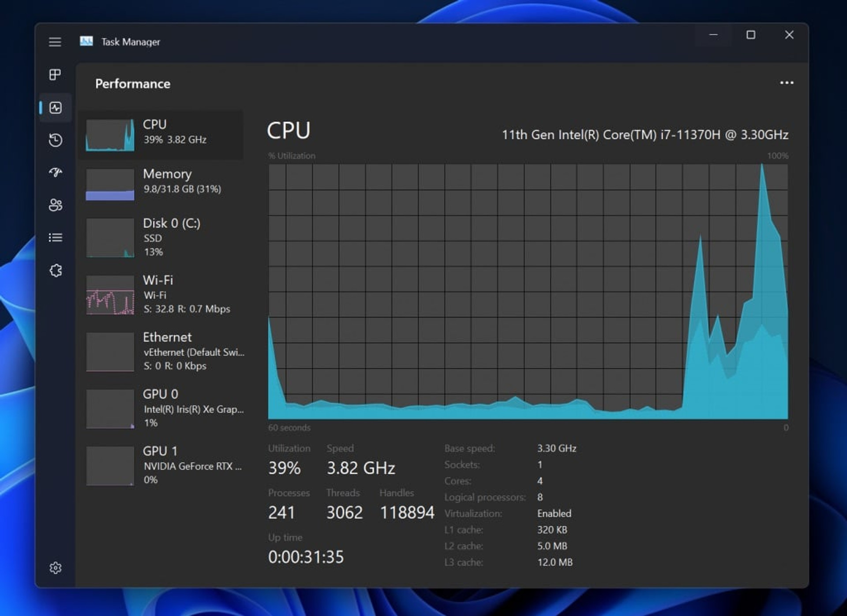Image resolution: width=847 pixels, height=616 pixels.
Task: Select the Performance page icon
Action: tap(56, 108)
